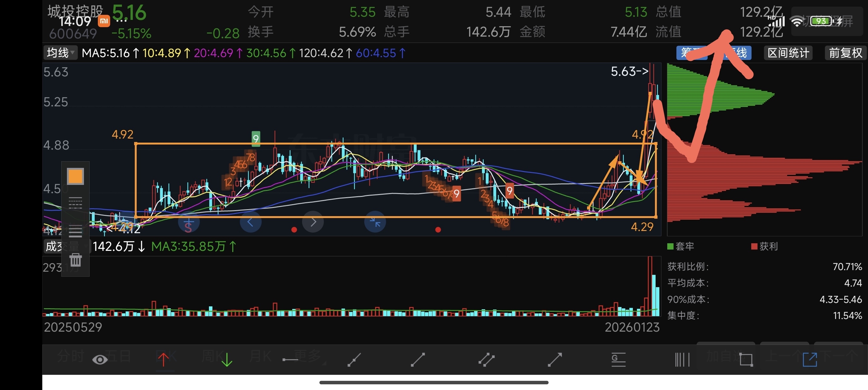Screen dimensions: 868x390
Task: Select the vertical period lines tool
Action: [x=682, y=360]
